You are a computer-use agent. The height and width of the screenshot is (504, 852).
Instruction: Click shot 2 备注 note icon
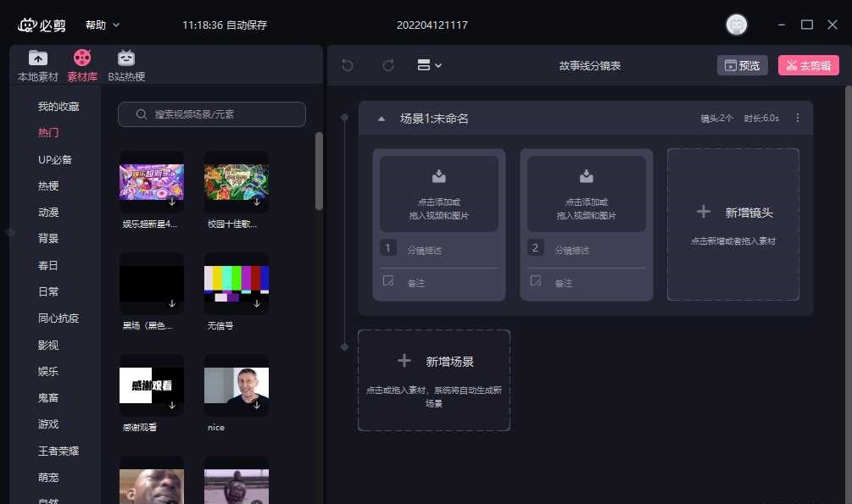pyautogui.click(x=536, y=280)
